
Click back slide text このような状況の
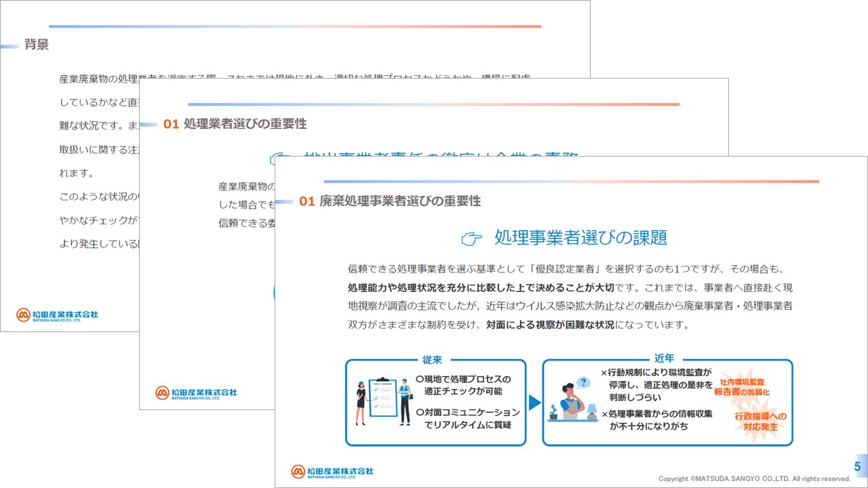100,197
